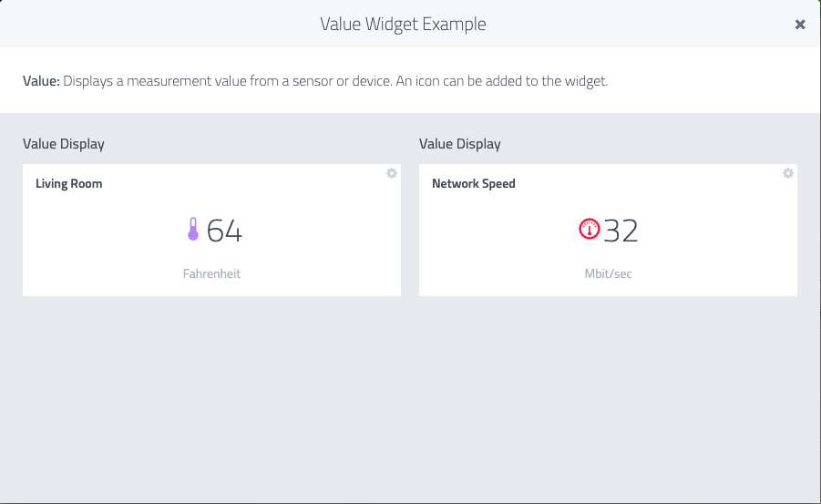Screen dimensions: 821x504
Task: Click the left Value Display heading
Action: coord(64,144)
